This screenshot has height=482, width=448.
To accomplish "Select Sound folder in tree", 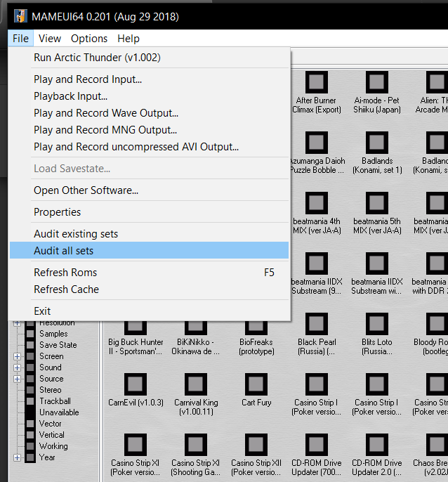I will tap(51, 367).
